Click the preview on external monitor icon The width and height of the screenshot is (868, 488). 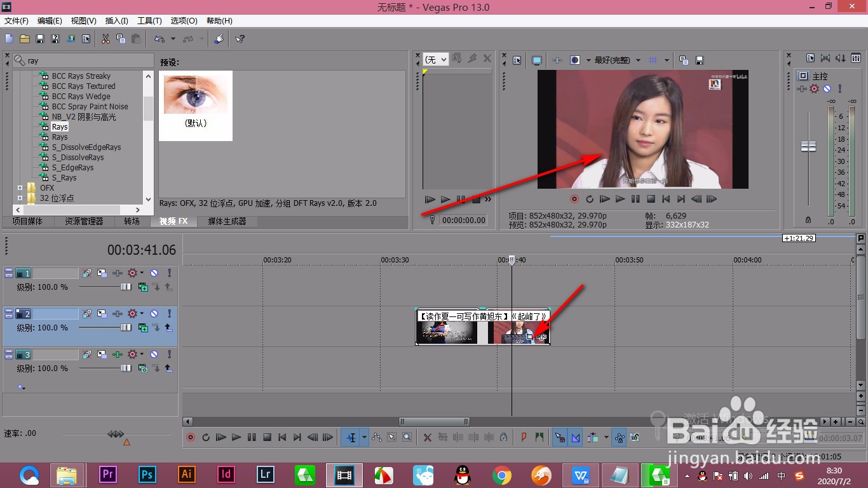coord(537,60)
